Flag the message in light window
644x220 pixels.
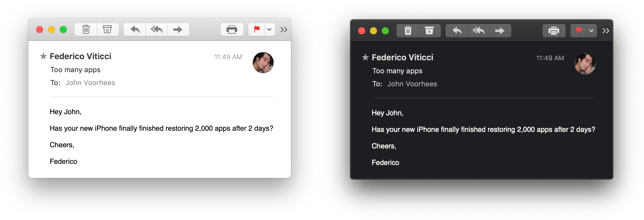(x=256, y=30)
